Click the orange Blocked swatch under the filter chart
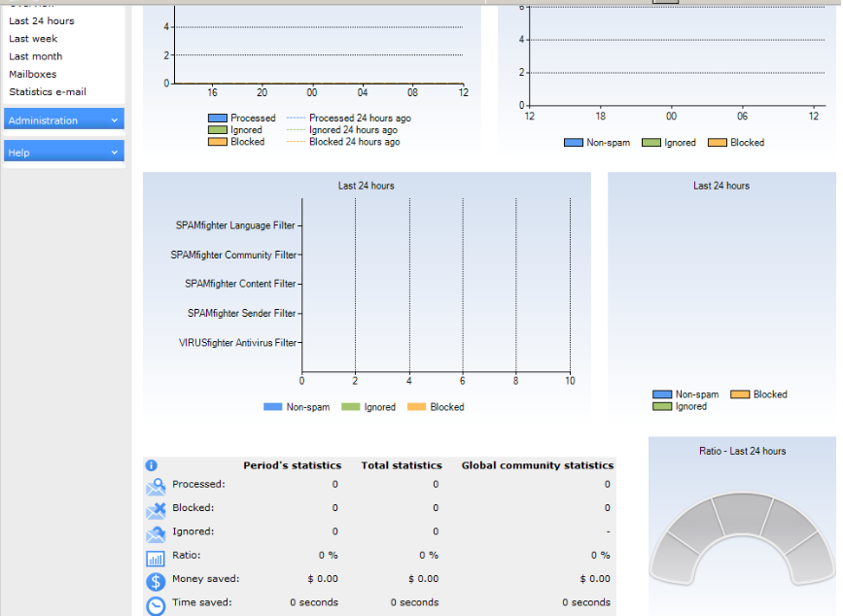The height and width of the screenshot is (616, 843). click(416, 407)
